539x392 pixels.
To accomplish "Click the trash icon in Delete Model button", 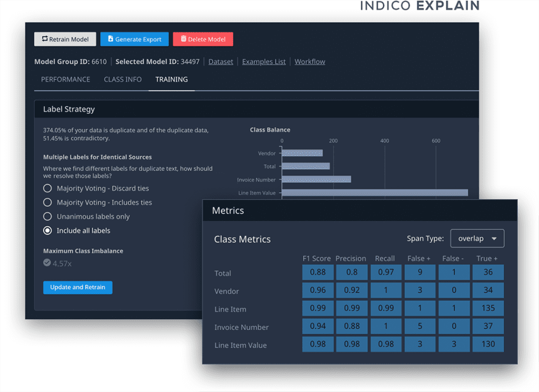I will pyautogui.click(x=183, y=39).
